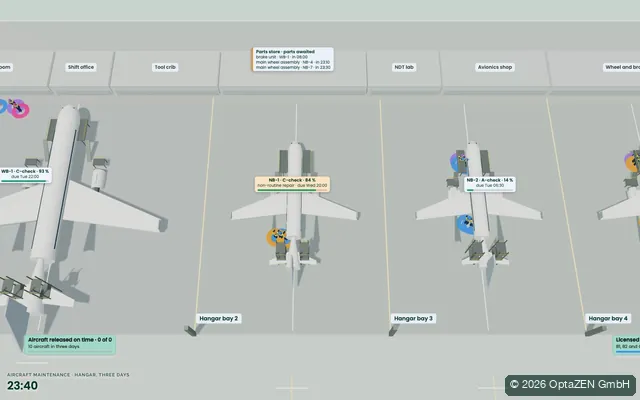Viewport: 640px width, 400px height.
Task: Open the Avionics shop room label
Action: click(495, 67)
